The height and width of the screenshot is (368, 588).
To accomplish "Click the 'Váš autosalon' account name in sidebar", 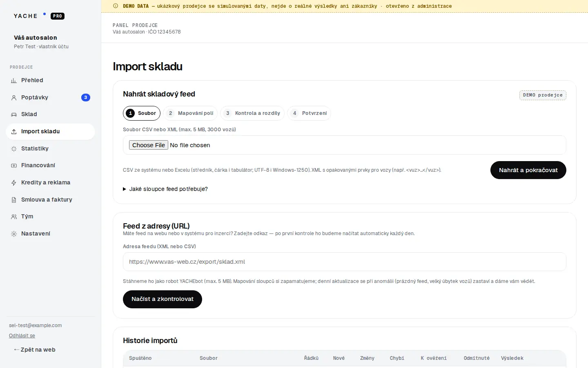I will pos(36,38).
